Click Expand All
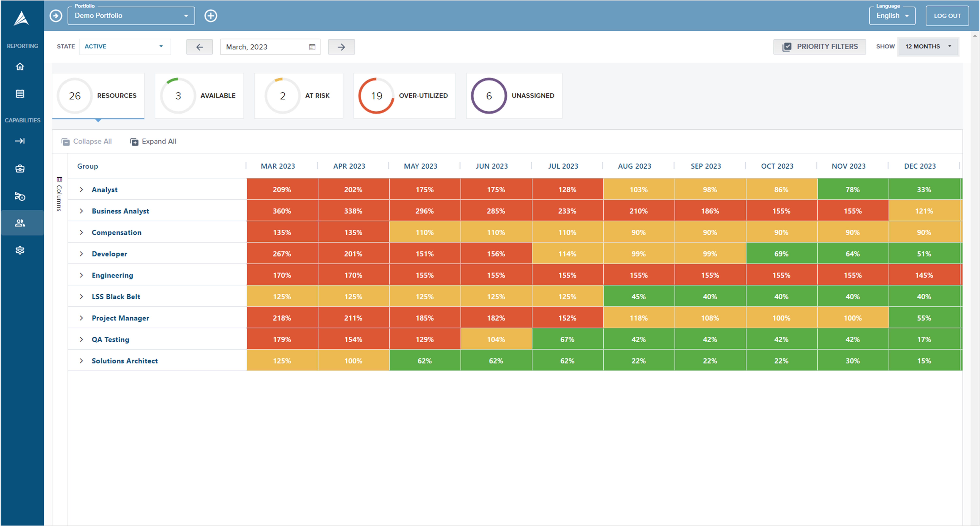The width and height of the screenshot is (980, 526). coord(153,142)
